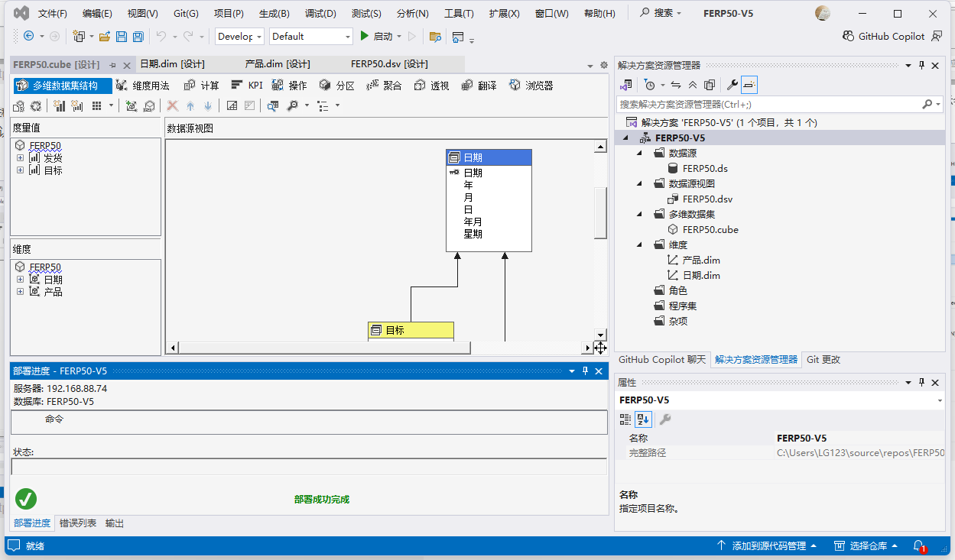
Task: Click the Find in Files toolbar icon
Action: tap(435, 36)
